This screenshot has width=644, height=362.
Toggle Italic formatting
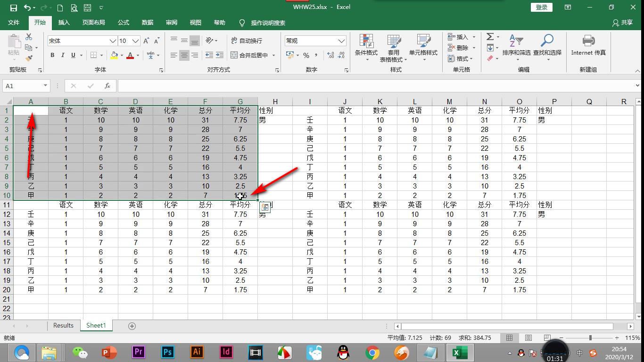click(x=63, y=55)
